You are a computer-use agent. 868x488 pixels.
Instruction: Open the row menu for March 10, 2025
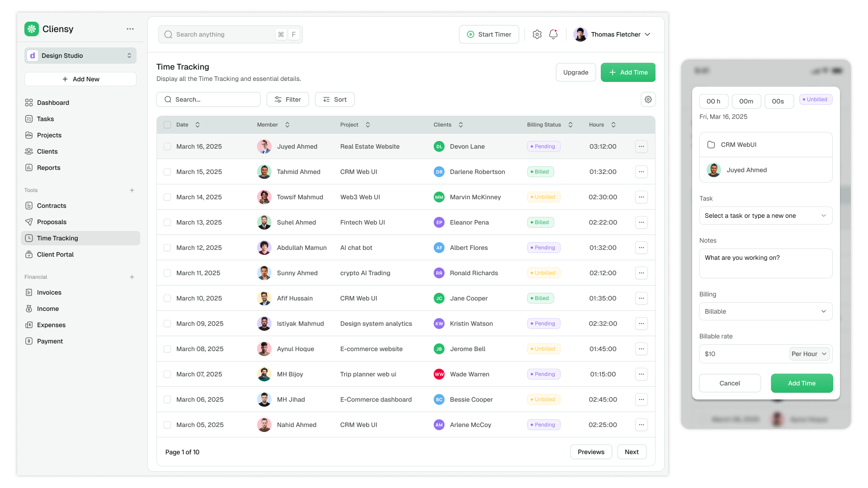(642, 298)
